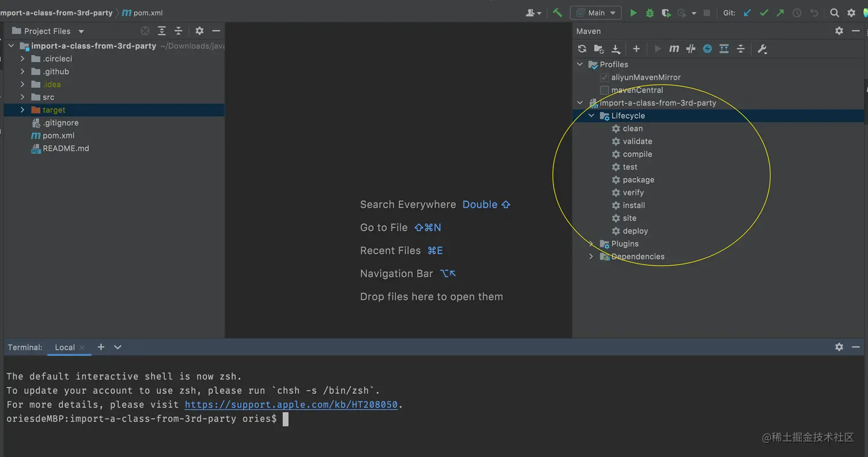Viewport: 868px width, 457px height.
Task: Expand the src folder
Action: [x=22, y=97]
